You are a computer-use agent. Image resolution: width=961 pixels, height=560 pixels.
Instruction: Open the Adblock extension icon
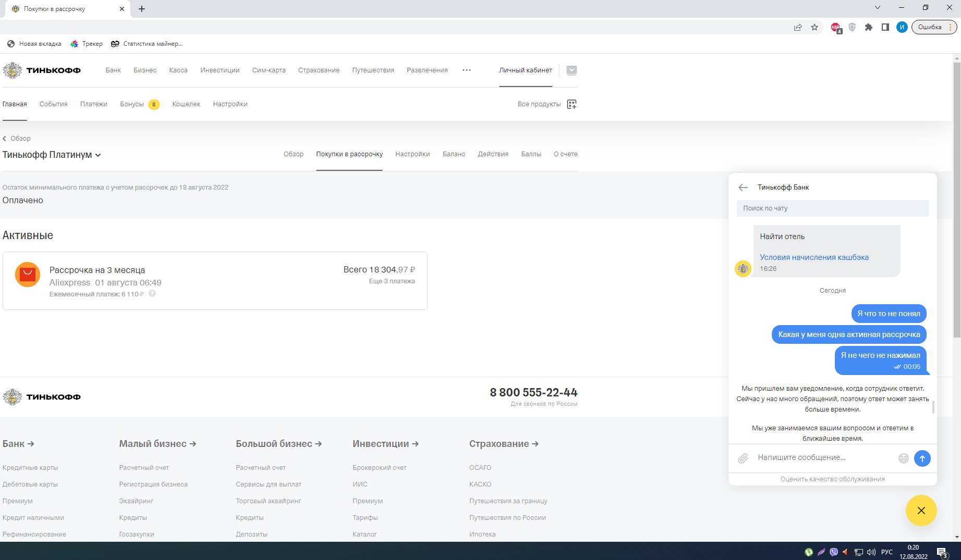pyautogui.click(x=836, y=28)
